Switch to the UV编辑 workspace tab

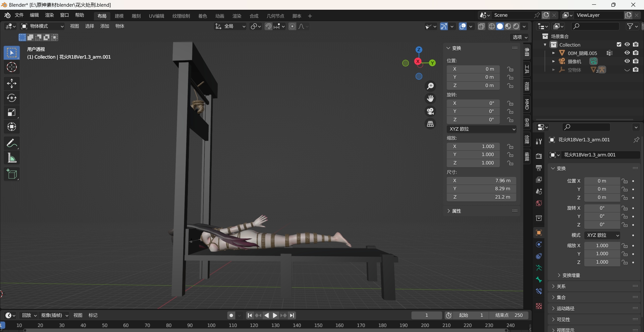tap(157, 16)
